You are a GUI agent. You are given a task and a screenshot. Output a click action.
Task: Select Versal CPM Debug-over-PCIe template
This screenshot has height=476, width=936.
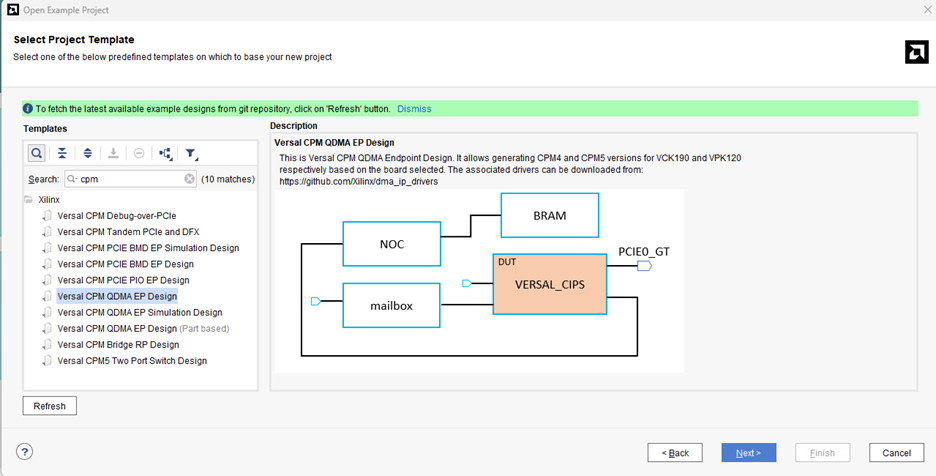116,216
